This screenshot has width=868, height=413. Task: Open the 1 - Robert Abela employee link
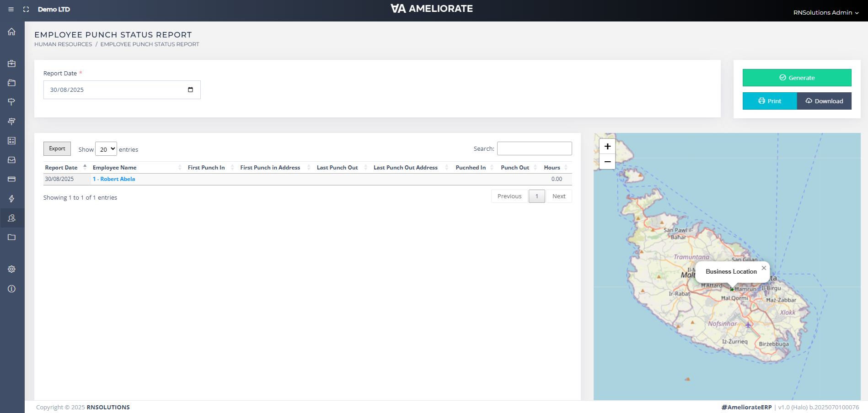[x=114, y=179]
